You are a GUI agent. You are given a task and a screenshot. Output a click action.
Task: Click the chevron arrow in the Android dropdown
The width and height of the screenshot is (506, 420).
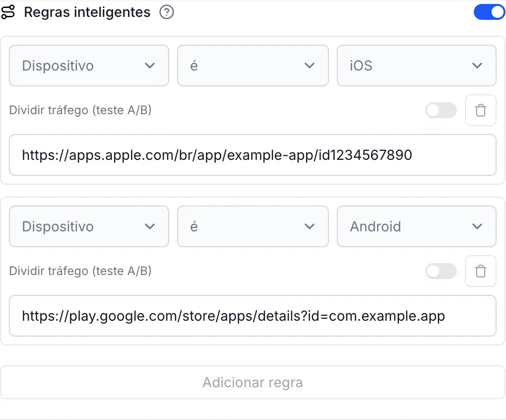click(477, 226)
